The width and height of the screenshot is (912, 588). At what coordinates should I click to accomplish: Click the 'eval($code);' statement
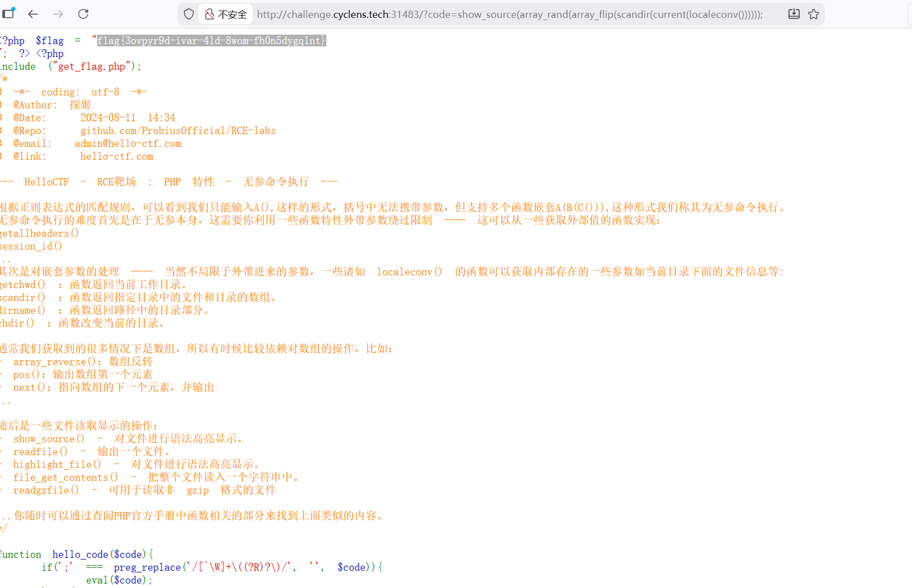coord(119,580)
